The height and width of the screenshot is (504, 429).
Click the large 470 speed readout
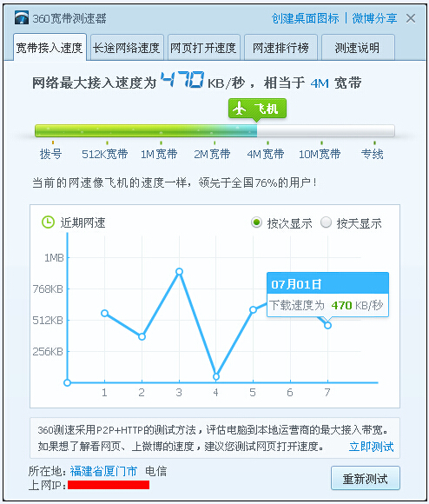tap(182, 80)
